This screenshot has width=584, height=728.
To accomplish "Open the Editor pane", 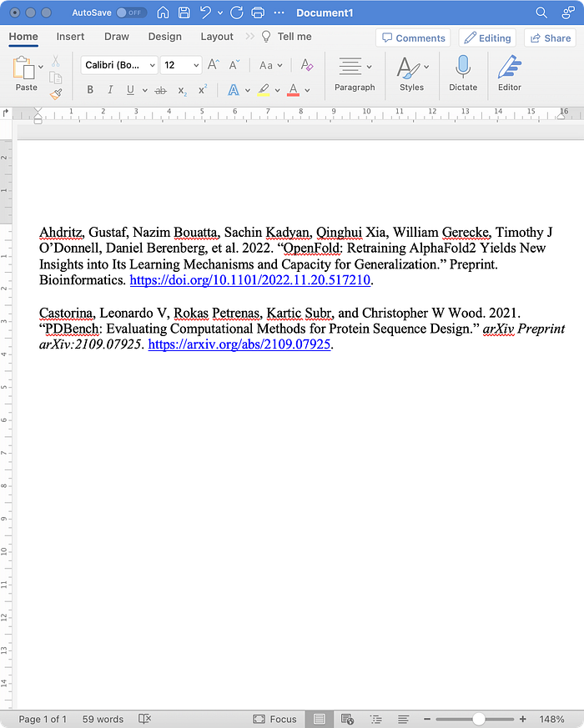I will 509,73.
